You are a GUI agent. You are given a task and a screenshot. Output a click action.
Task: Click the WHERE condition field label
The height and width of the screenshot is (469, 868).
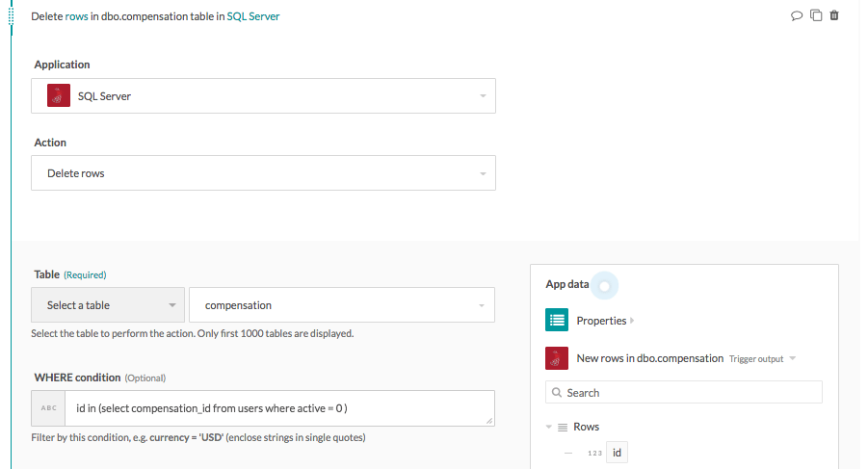pyautogui.click(x=77, y=378)
